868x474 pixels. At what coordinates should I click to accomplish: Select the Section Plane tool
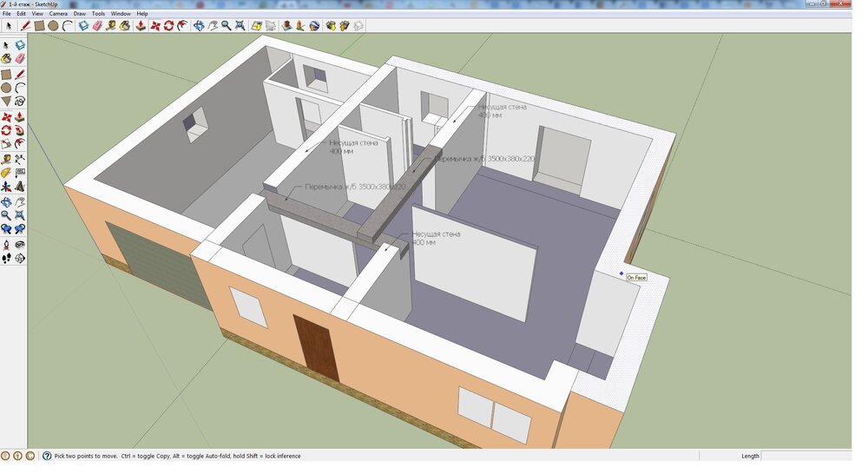(x=19, y=258)
